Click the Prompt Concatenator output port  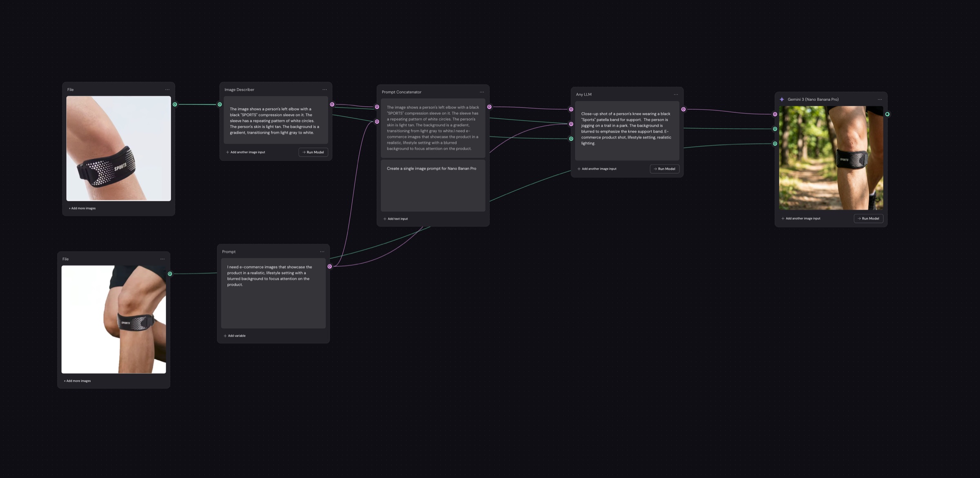[489, 107]
